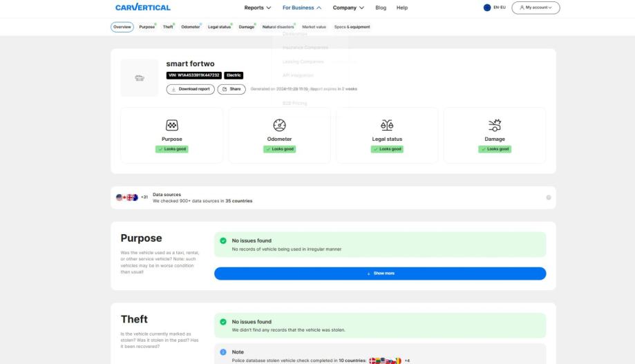Open the Natural disasters tab
The height and width of the screenshot is (364, 635).
click(278, 27)
